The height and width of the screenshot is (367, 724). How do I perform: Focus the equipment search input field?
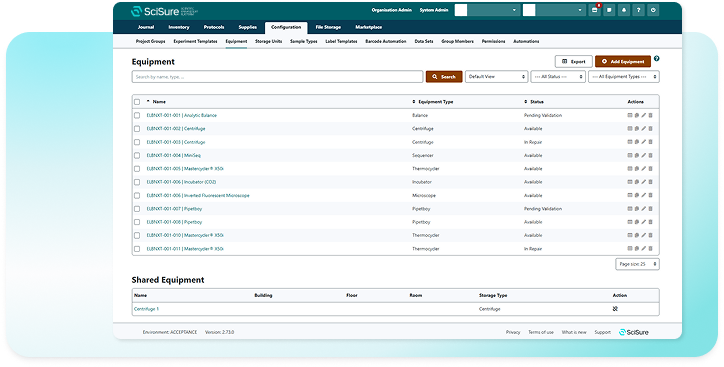(277, 77)
